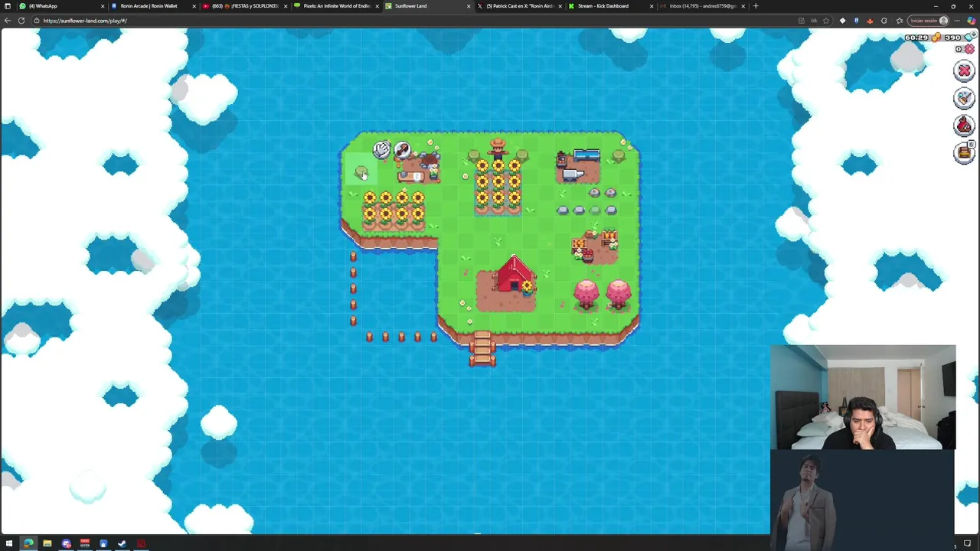Screen dimensions: 980x551
Task: Click the gold coin balance 60.29
Action: tap(922, 37)
